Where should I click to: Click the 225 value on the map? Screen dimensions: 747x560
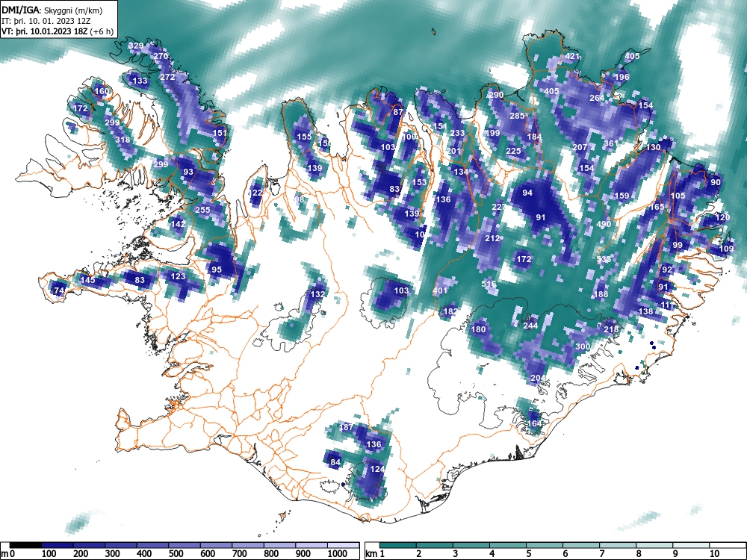(x=513, y=151)
